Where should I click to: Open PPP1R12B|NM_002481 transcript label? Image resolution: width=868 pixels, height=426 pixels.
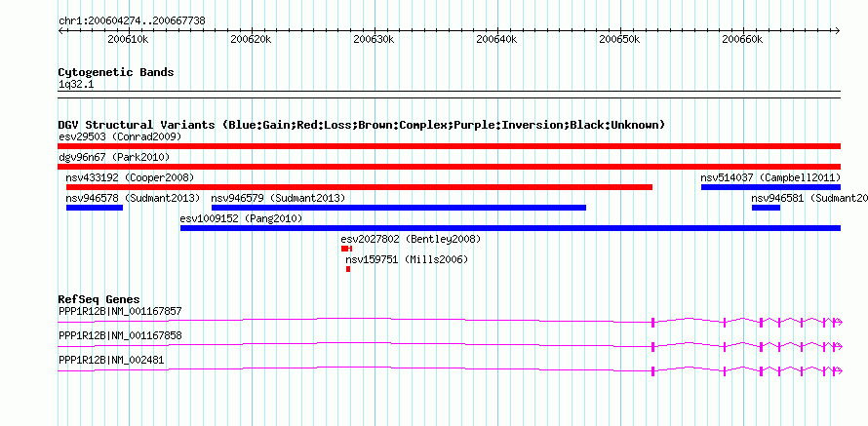pyautogui.click(x=111, y=360)
